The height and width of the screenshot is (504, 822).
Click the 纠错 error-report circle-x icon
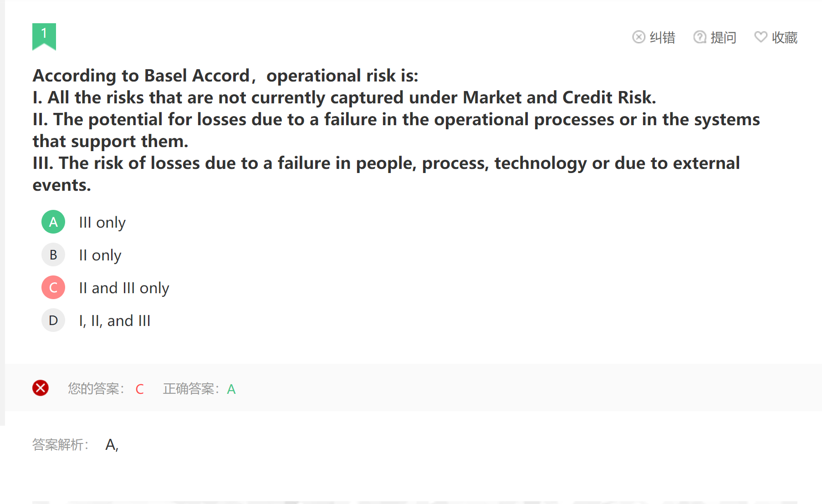coord(639,37)
